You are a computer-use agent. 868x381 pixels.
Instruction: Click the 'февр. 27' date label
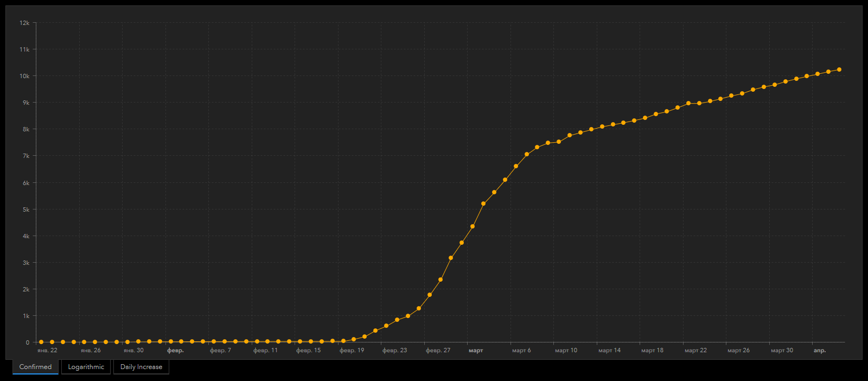(x=438, y=351)
